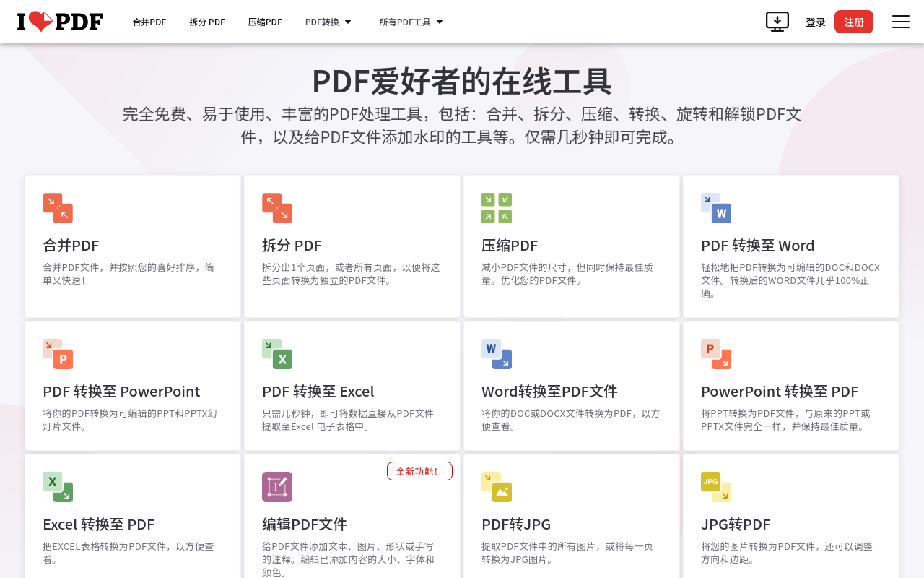The width and height of the screenshot is (924, 578).
Task: Select the PDF to Word icon
Action: point(716,208)
